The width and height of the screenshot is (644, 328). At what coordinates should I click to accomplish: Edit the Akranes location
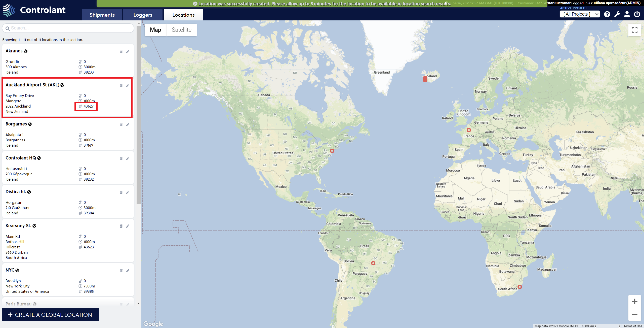[128, 51]
